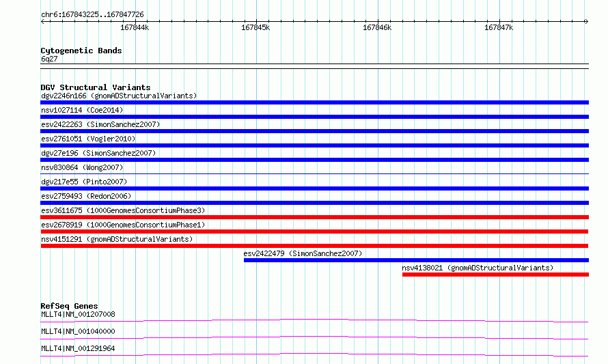Click the 167847k ruler tick label
Screen dimensions: 608x364
pos(499,27)
